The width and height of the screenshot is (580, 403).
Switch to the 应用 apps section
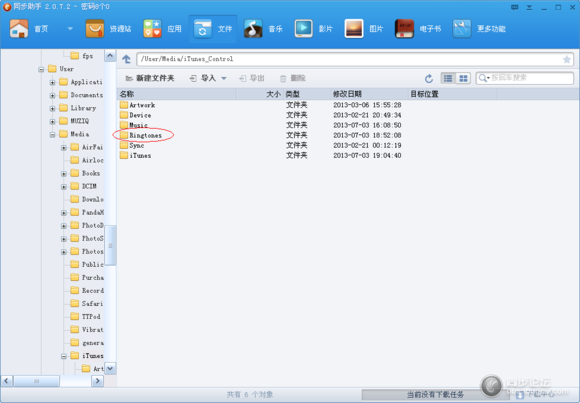point(162,29)
